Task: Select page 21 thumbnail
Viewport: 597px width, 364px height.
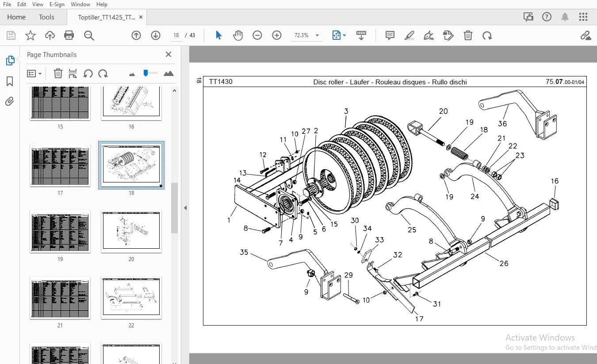Action: click(x=60, y=298)
